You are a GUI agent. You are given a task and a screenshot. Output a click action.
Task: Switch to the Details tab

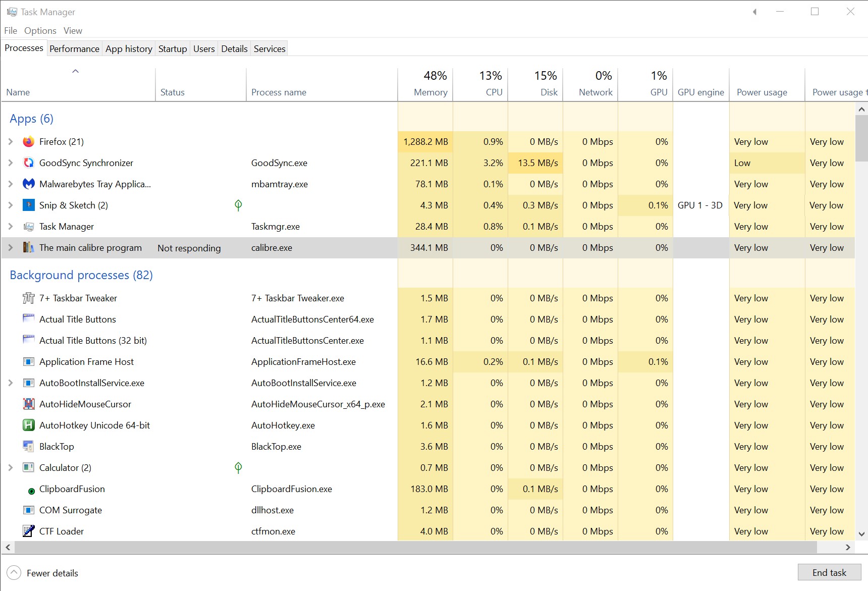[234, 49]
